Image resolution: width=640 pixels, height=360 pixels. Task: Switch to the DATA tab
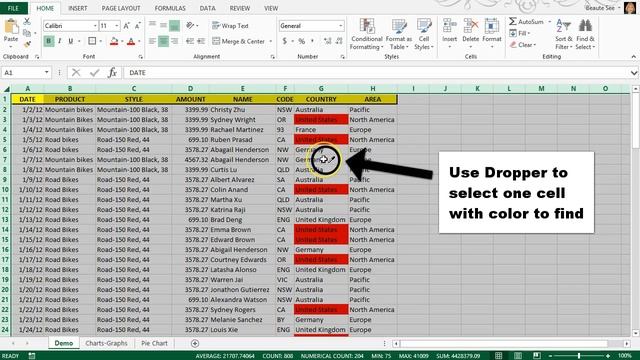(x=207, y=8)
